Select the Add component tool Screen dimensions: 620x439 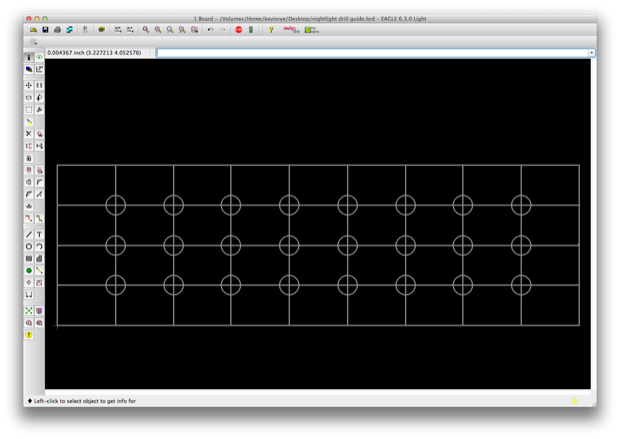click(x=39, y=134)
